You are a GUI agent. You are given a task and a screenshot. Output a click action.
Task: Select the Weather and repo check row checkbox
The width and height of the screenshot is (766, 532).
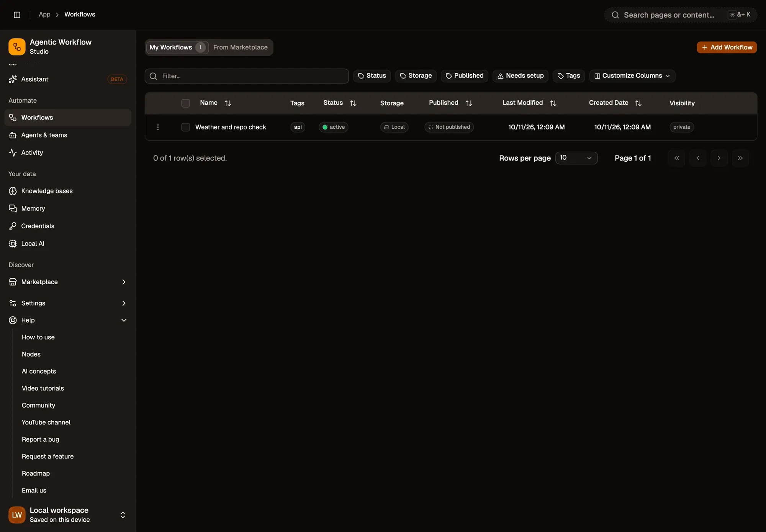[x=185, y=127]
